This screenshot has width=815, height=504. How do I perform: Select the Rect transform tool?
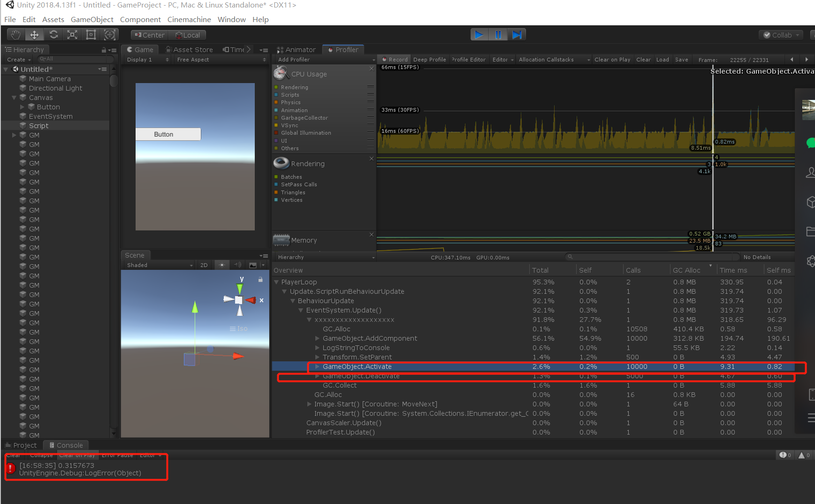click(91, 34)
